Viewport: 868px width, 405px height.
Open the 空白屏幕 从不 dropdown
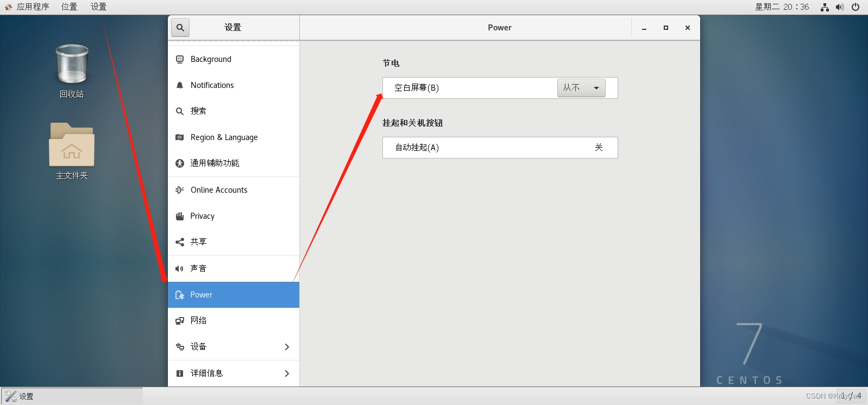pyautogui.click(x=581, y=88)
